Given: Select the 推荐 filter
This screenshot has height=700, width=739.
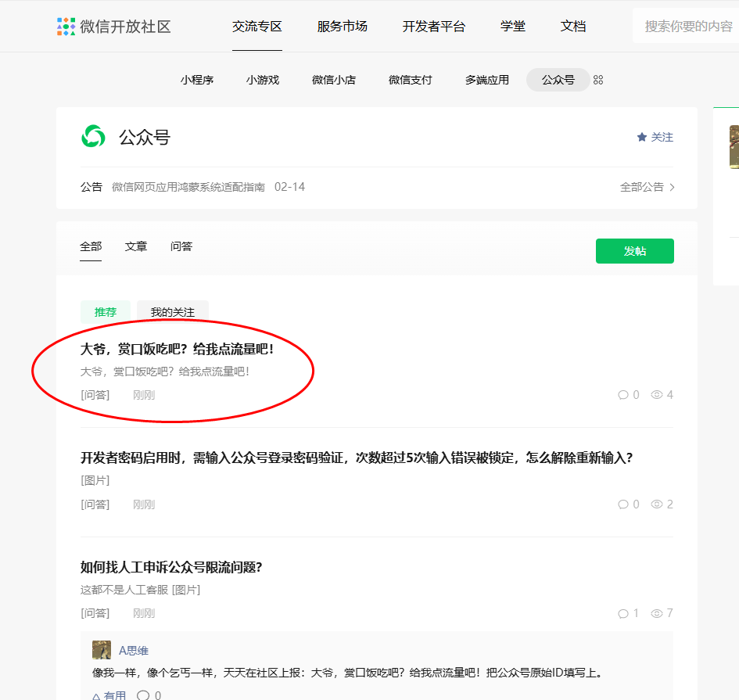Looking at the screenshot, I should click(x=106, y=311).
